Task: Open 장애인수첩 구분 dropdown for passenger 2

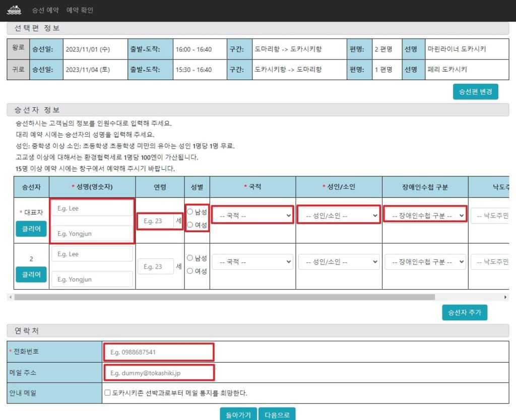Action: pyautogui.click(x=425, y=261)
